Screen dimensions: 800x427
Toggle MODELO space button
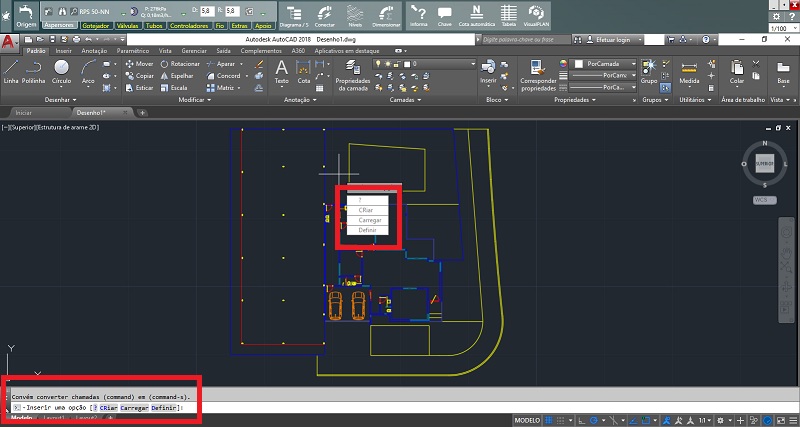[x=528, y=421]
